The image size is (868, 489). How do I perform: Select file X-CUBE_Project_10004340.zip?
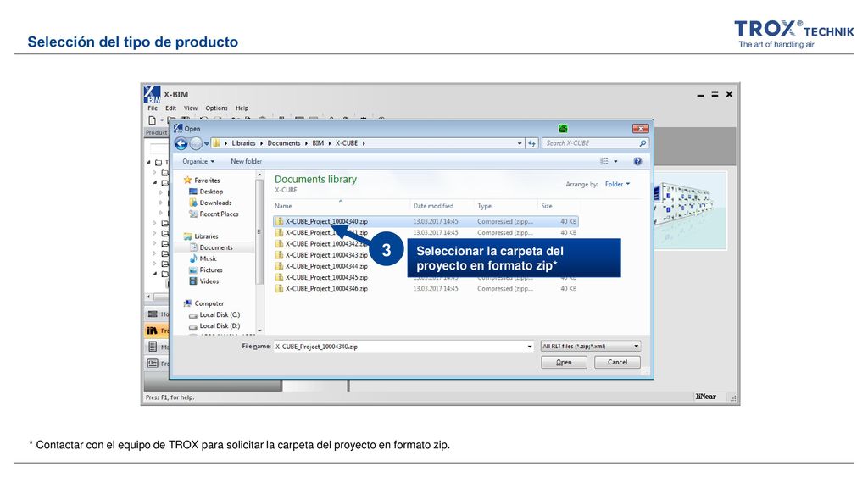pyautogui.click(x=426, y=222)
